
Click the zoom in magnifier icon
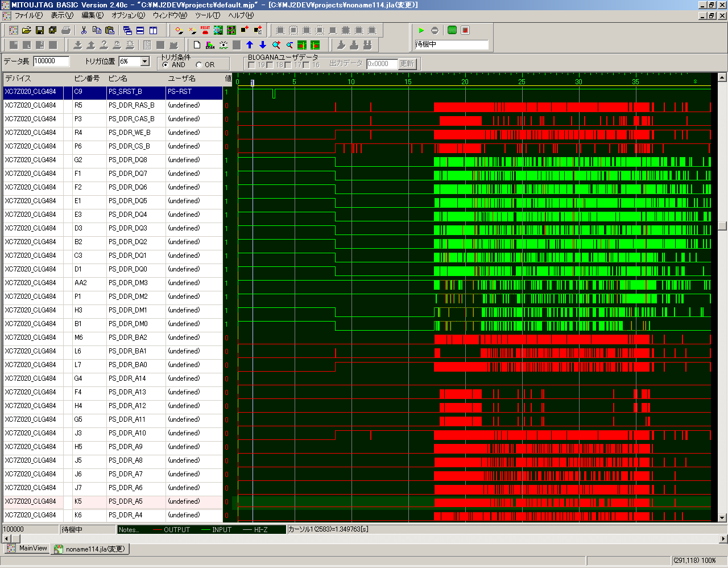coord(276,45)
